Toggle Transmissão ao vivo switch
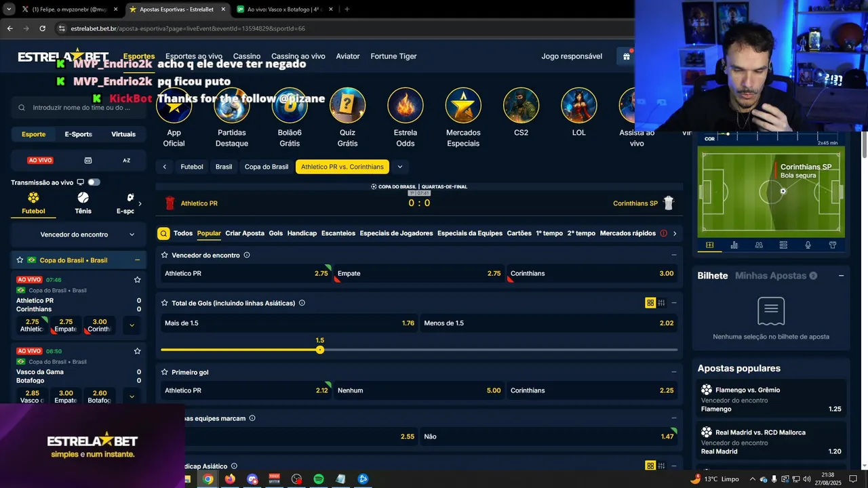Image resolution: width=868 pixels, height=488 pixels. pyautogui.click(x=94, y=182)
